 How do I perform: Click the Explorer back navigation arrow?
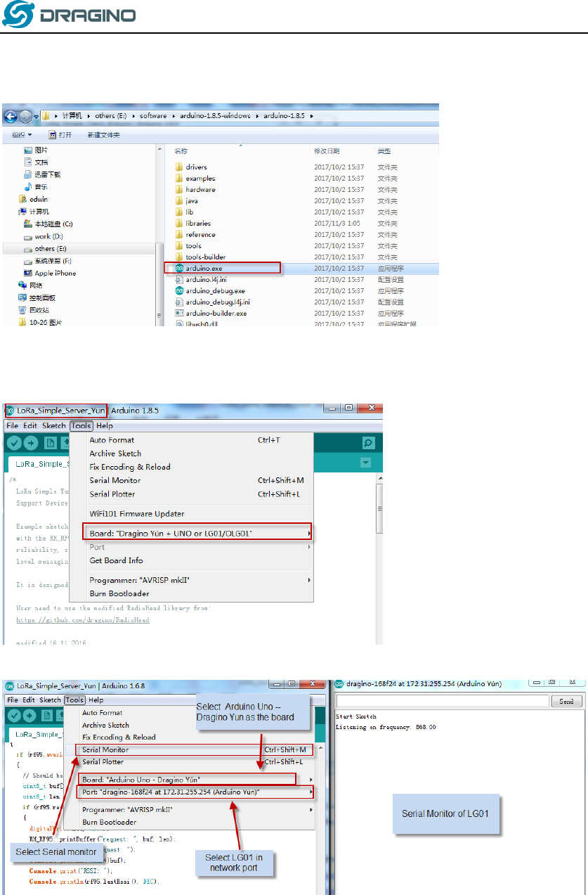[x=12, y=116]
